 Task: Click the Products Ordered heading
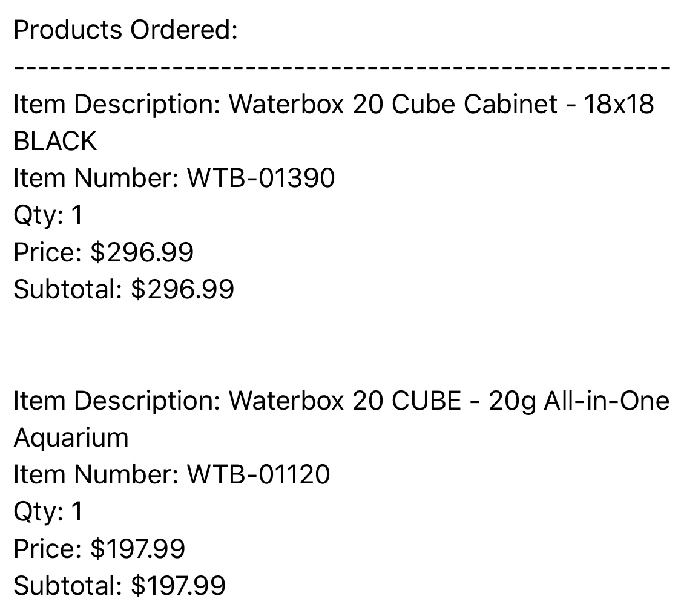tap(125, 30)
